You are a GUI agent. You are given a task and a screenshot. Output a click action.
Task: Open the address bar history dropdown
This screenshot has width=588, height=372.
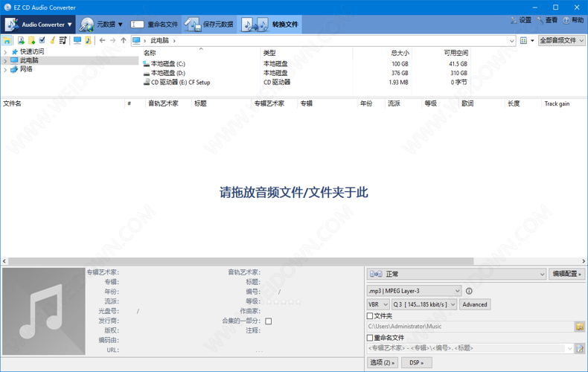coord(512,40)
